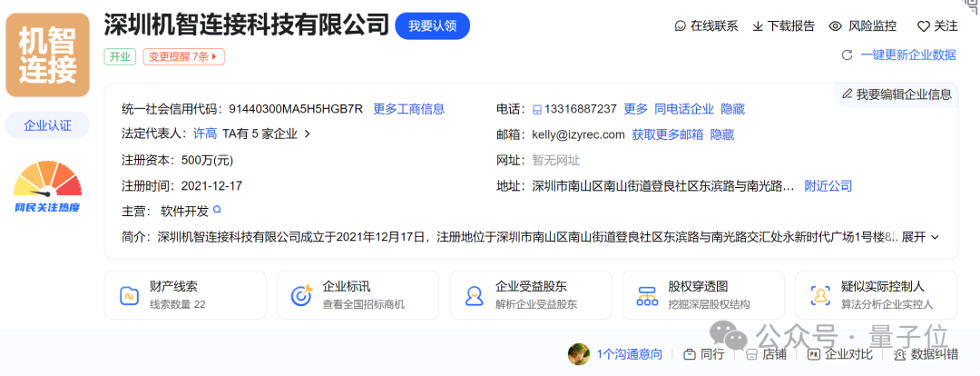
Task: Hide the phone number with 隐藏
Action: coord(732,109)
